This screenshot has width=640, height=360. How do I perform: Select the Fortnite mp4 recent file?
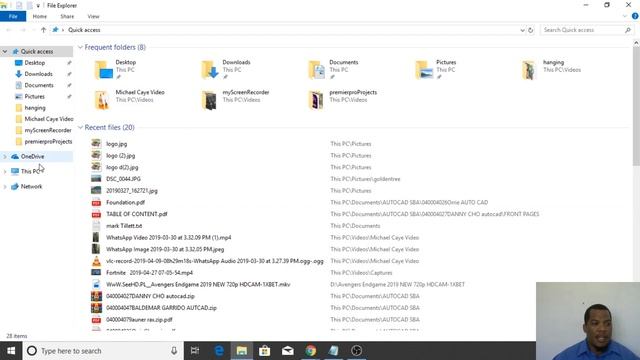(149, 273)
